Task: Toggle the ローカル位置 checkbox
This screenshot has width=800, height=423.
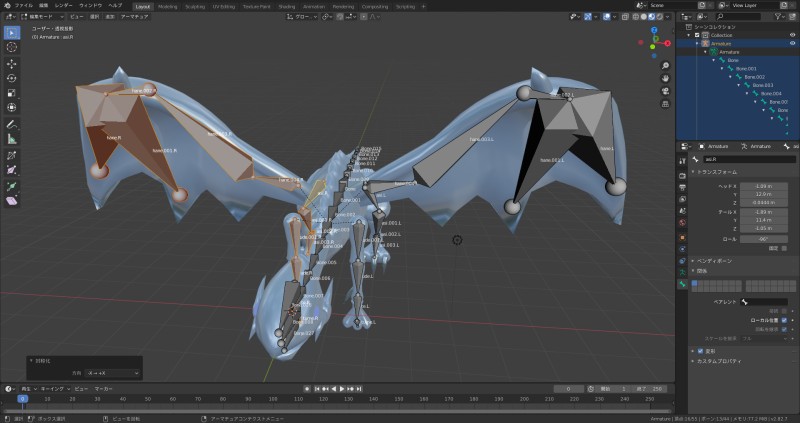Action: (784, 320)
